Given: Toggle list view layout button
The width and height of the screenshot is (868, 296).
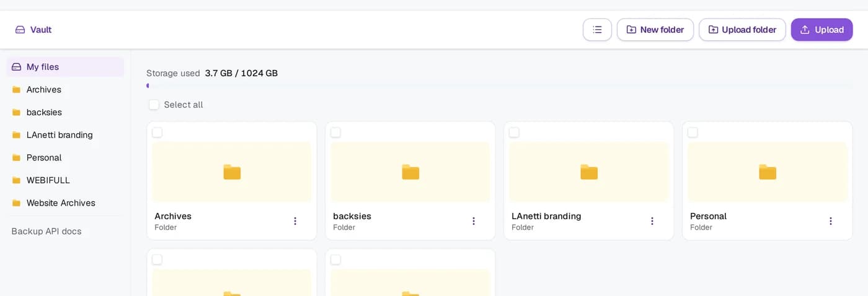Looking at the screenshot, I should tap(597, 30).
